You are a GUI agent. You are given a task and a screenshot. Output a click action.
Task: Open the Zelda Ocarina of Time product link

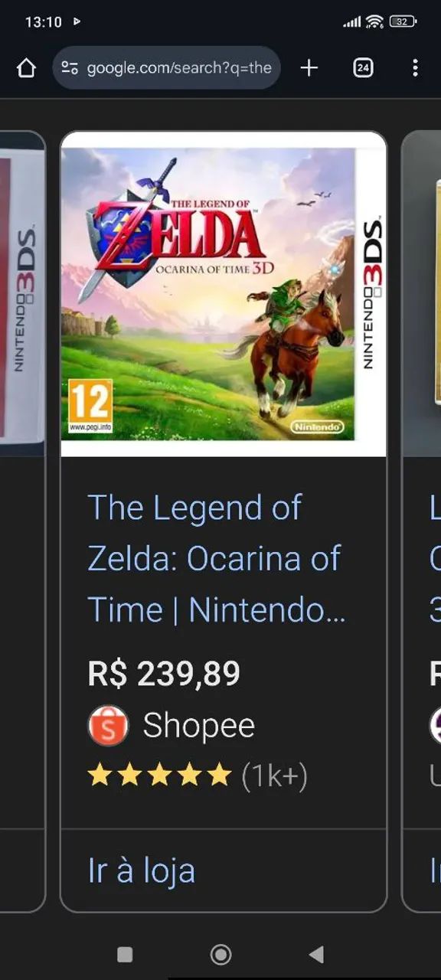[x=214, y=557]
